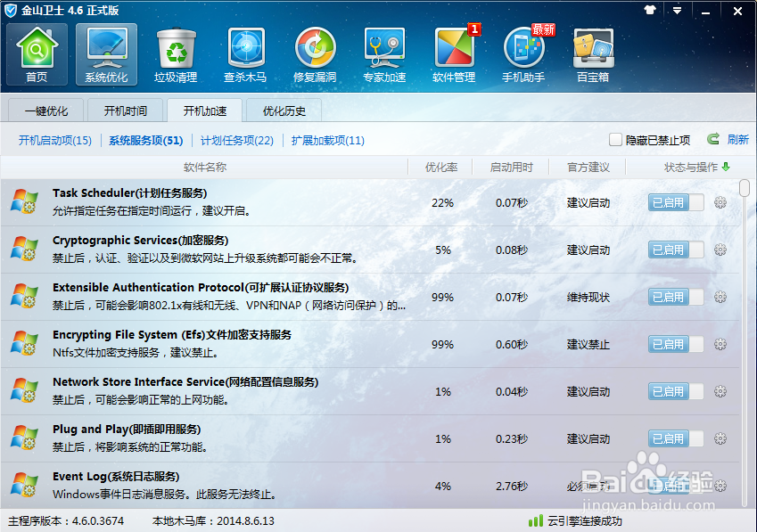The width and height of the screenshot is (757, 532).
Task: Click the green 刷新 refresh arrow icon
Action: (x=713, y=139)
